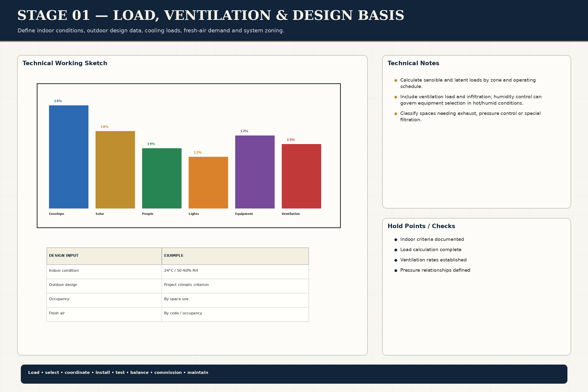The image size is (588, 392).
Task: Click the 15% value label
Action: (x=291, y=140)
